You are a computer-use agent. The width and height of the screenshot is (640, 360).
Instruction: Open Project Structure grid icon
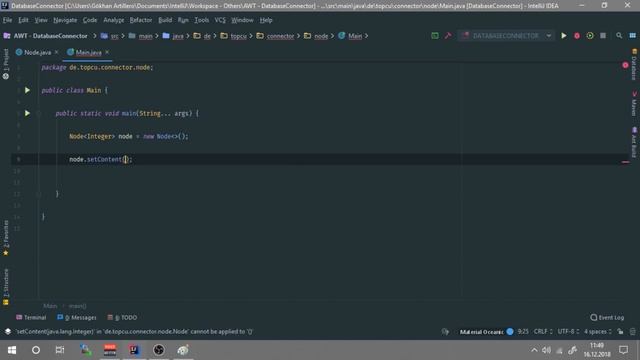coord(632,36)
